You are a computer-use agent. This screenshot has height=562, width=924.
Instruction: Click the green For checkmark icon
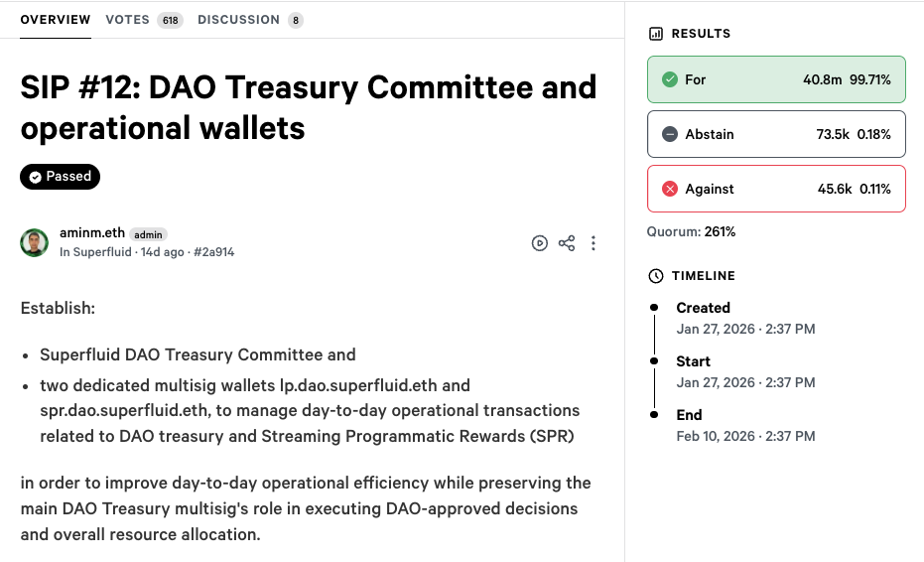click(x=669, y=79)
